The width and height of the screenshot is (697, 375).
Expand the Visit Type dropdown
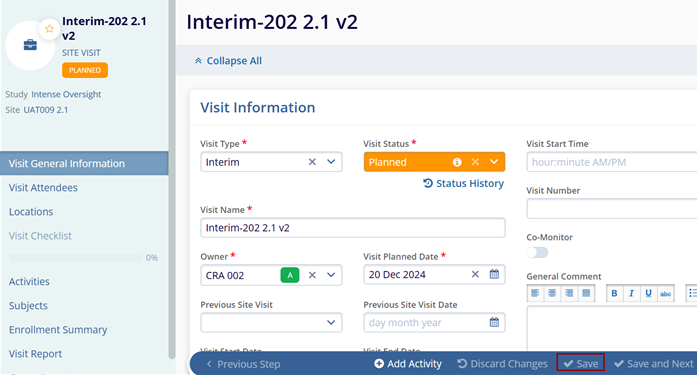[331, 162]
